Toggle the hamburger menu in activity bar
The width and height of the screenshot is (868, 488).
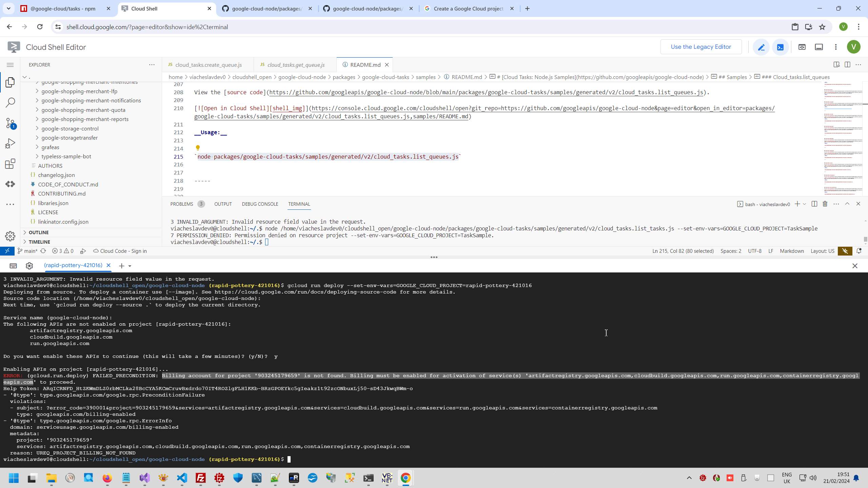click(10, 65)
